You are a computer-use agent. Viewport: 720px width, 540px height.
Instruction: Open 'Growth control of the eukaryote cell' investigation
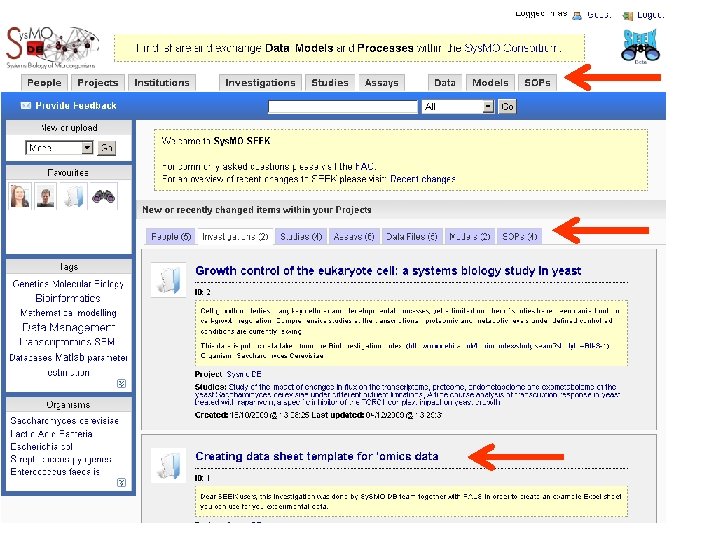[x=388, y=271]
